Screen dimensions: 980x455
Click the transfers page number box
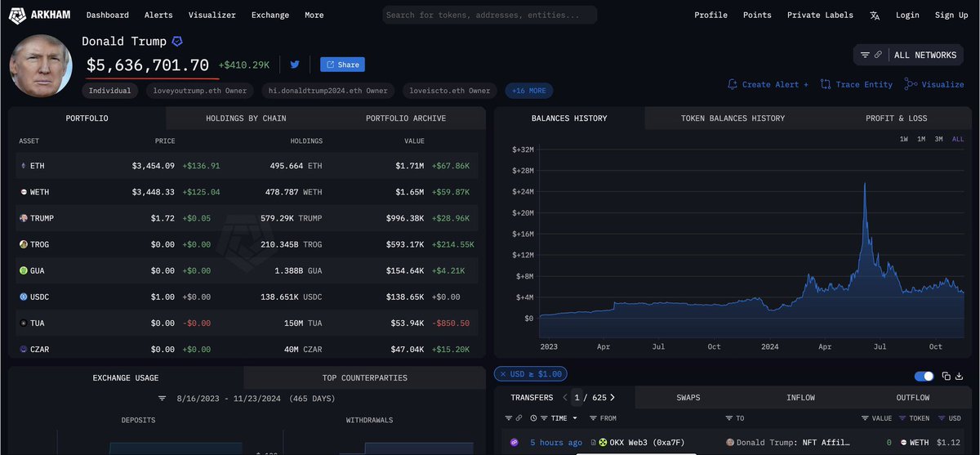tap(577, 398)
